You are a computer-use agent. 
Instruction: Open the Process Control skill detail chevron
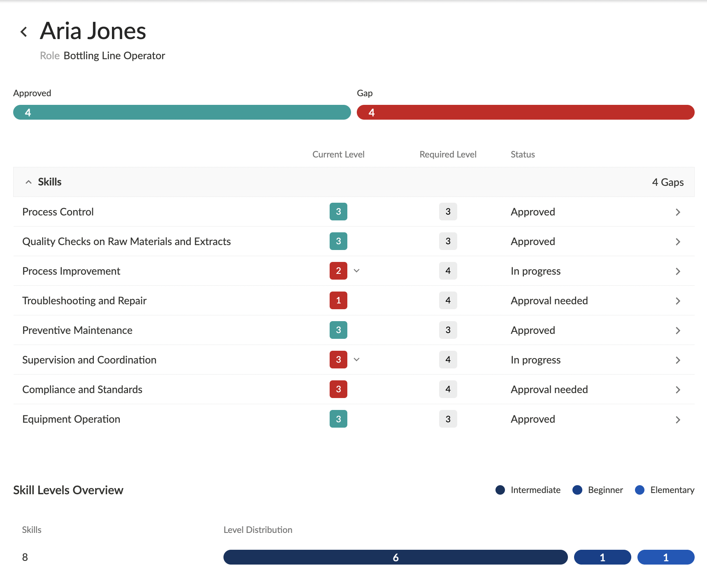click(678, 212)
